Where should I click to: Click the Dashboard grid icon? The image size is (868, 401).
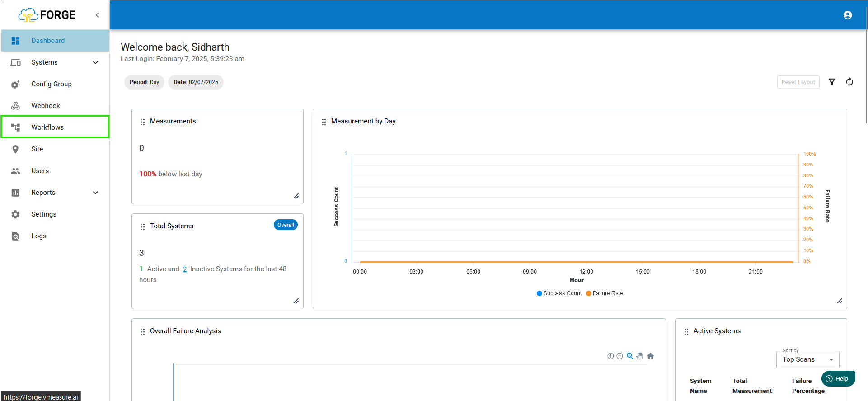point(15,41)
